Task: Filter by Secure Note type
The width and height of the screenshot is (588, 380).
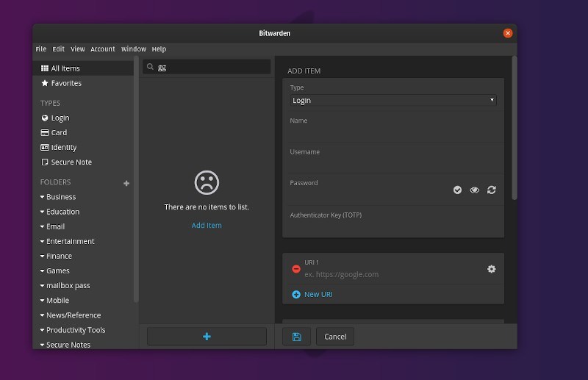Action: (x=71, y=162)
